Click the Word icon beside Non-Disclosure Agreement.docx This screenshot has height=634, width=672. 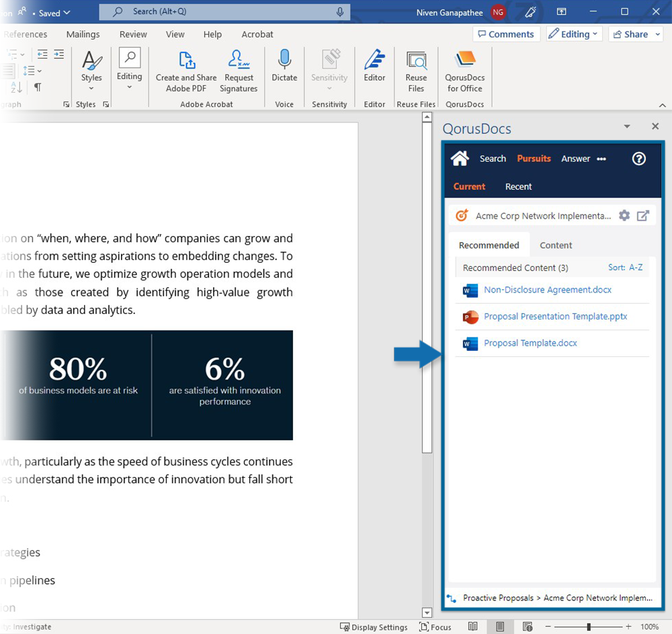pos(470,290)
